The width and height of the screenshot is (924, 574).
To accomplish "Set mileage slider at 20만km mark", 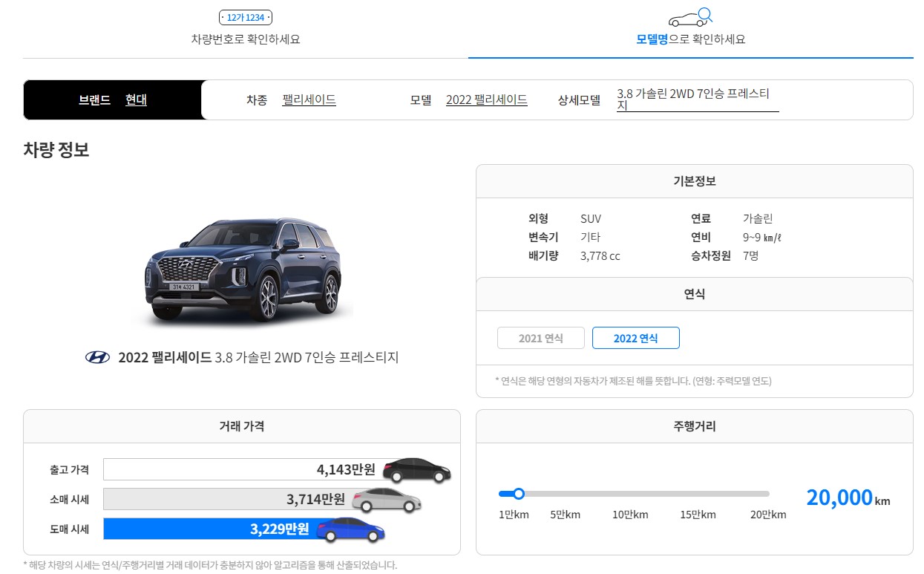I will click(767, 493).
